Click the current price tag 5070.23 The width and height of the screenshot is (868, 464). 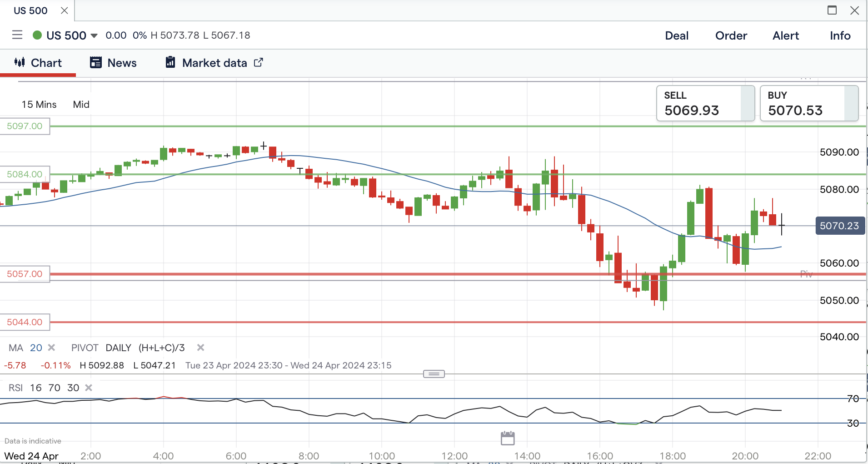[x=839, y=226]
